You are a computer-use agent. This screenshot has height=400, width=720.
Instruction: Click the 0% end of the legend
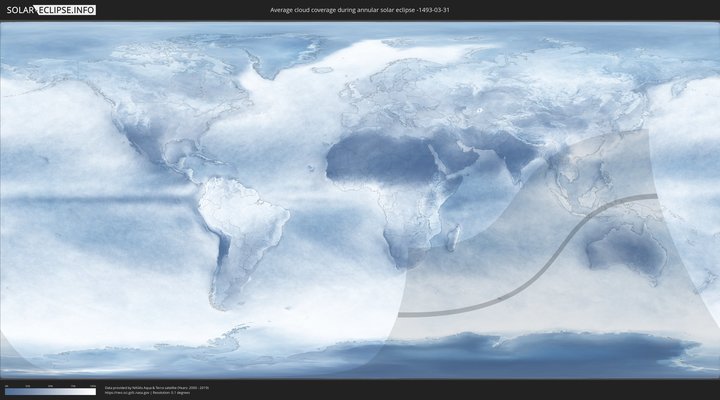tap(6, 391)
